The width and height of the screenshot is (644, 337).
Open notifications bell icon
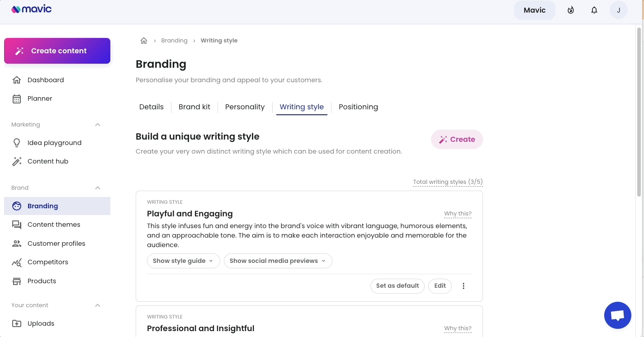pyautogui.click(x=594, y=10)
